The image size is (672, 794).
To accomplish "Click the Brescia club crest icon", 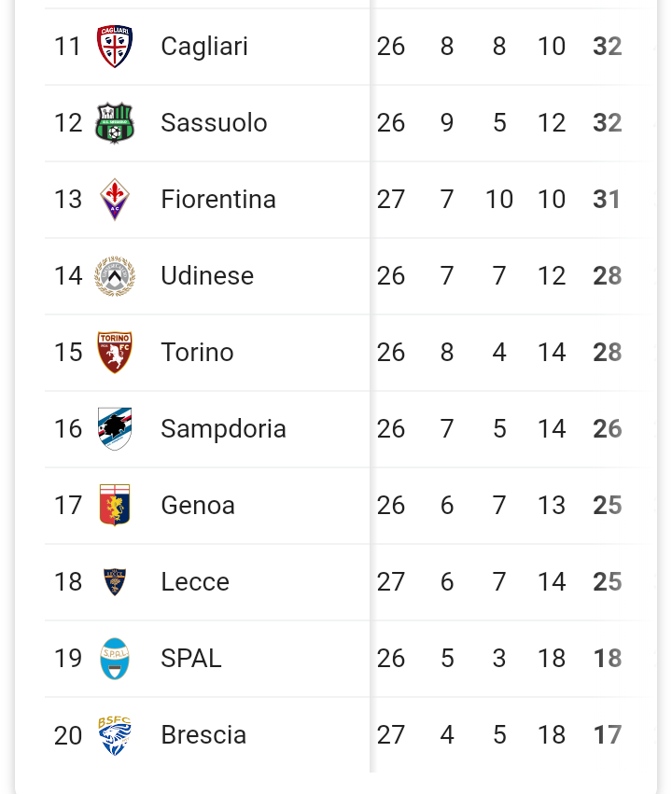I will 115,734.
